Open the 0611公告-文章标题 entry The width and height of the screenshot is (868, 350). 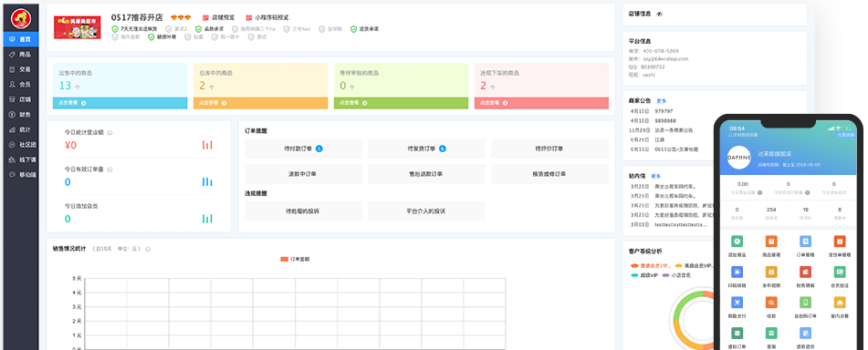tap(676, 149)
